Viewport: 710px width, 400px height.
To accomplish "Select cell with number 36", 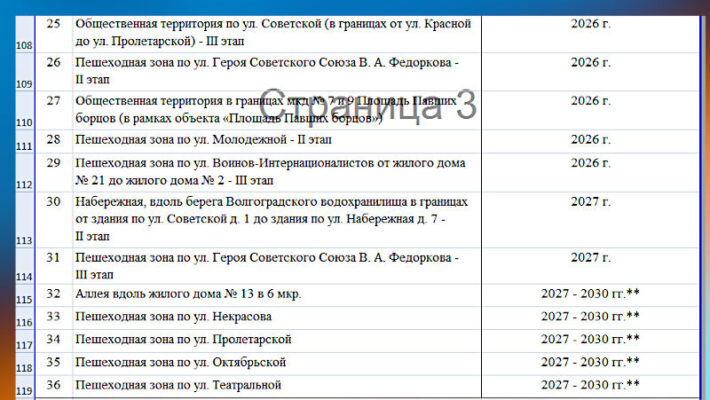I will point(54,385).
